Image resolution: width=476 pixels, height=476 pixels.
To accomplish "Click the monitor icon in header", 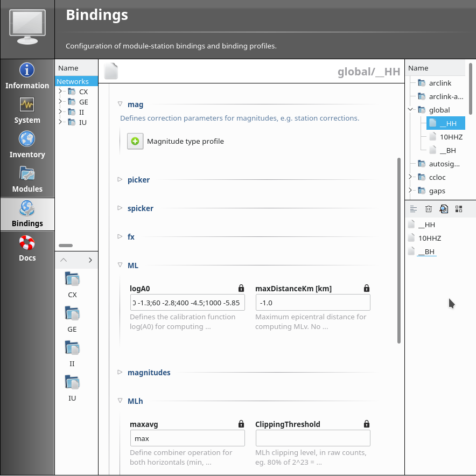I will [x=27, y=27].
